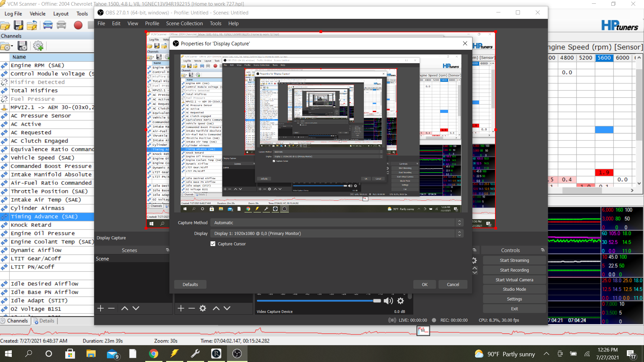This screenshot has height=362, width=644.
Task: Show hidden system tray icons chevron
Action: coord(546,354)
